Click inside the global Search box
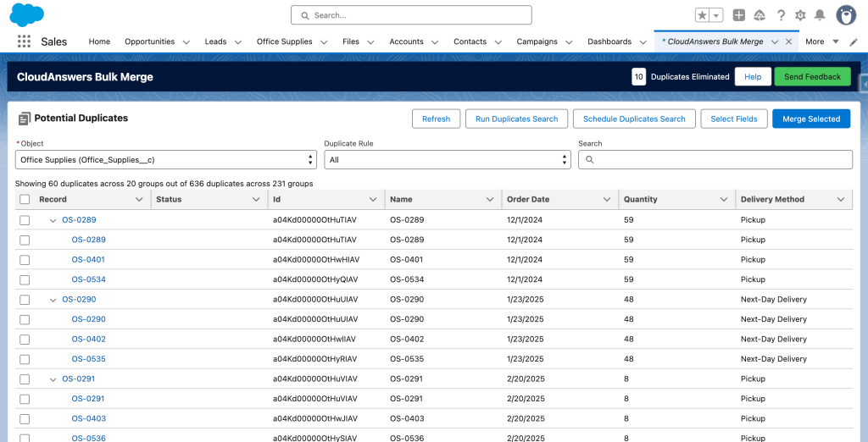 411,15
